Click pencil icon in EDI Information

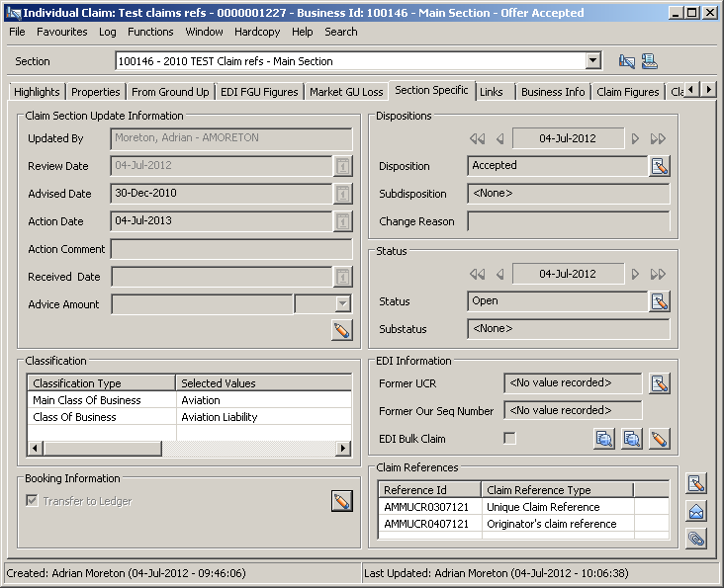pyautogui.click(x=660, y=439)
